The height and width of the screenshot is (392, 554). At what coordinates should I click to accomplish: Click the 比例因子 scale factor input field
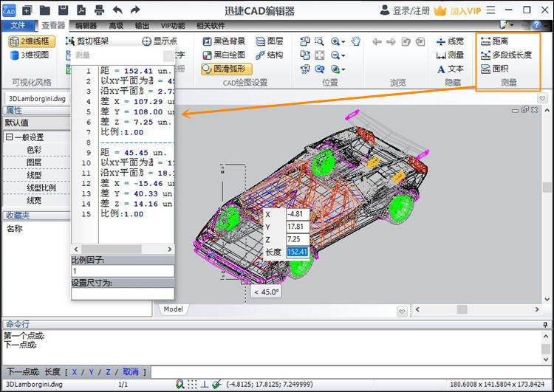122,271
